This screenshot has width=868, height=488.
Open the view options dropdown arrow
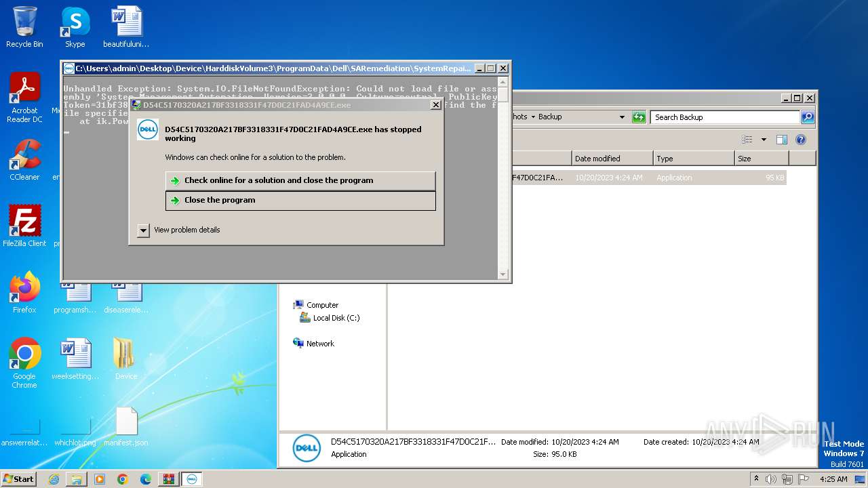[764, 140]
